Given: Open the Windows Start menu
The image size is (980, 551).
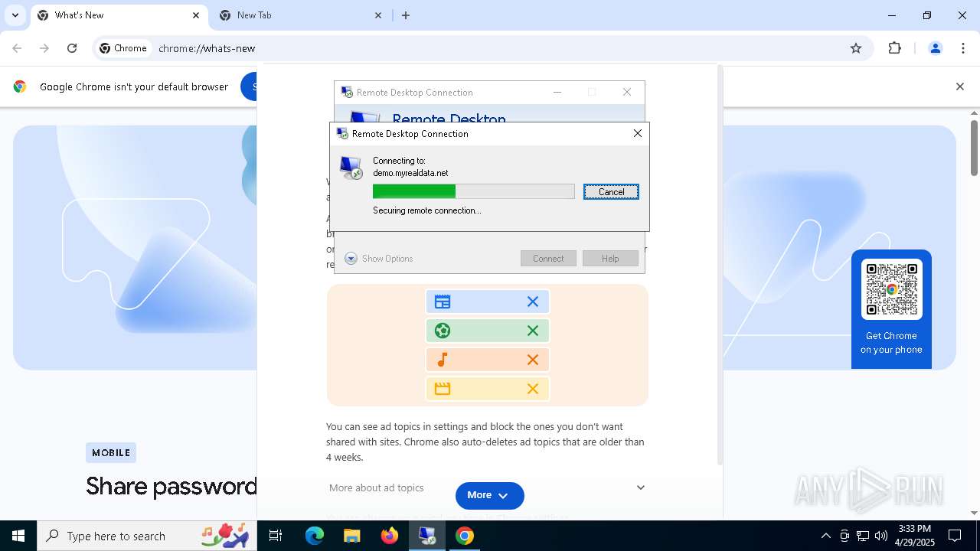Looking at the screenshot, I should click(18, 536).
